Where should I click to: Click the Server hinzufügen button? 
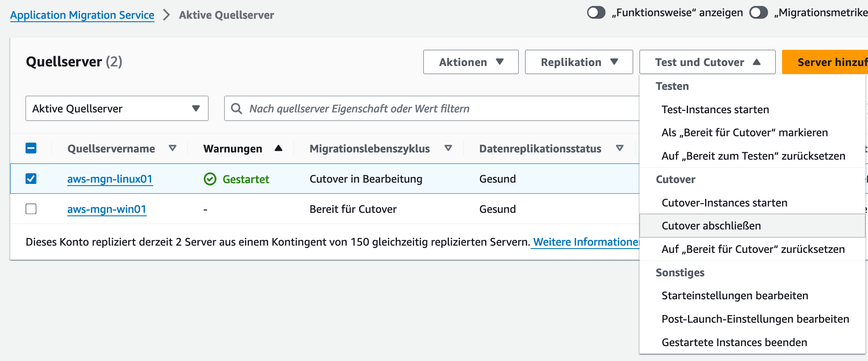[x=825, y=62]
